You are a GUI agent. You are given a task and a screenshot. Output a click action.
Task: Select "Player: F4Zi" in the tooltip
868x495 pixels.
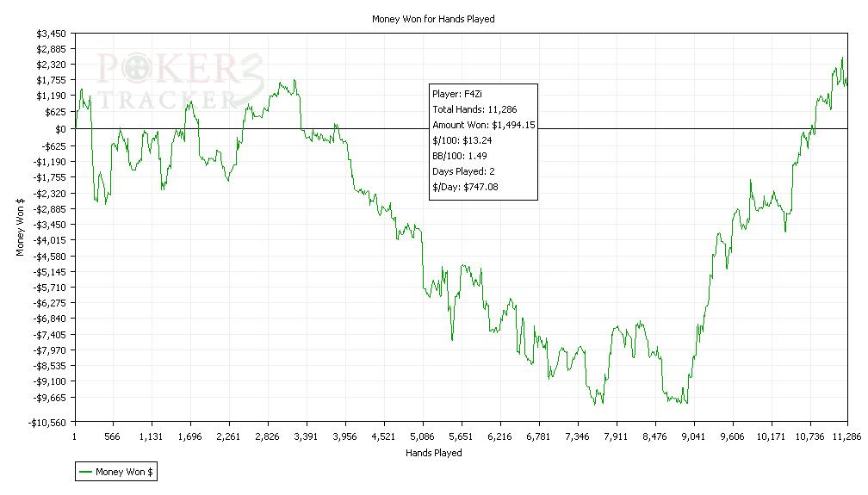[x=457, y=94]
